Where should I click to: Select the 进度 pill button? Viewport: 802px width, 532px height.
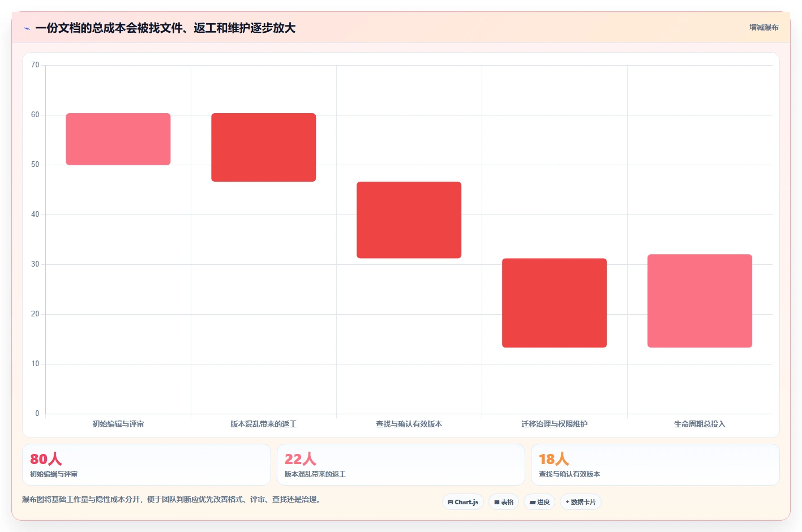click(x=539, y=502)
